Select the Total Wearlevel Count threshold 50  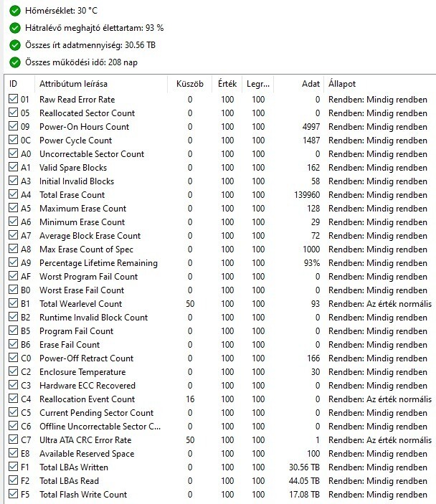(190, 304)
